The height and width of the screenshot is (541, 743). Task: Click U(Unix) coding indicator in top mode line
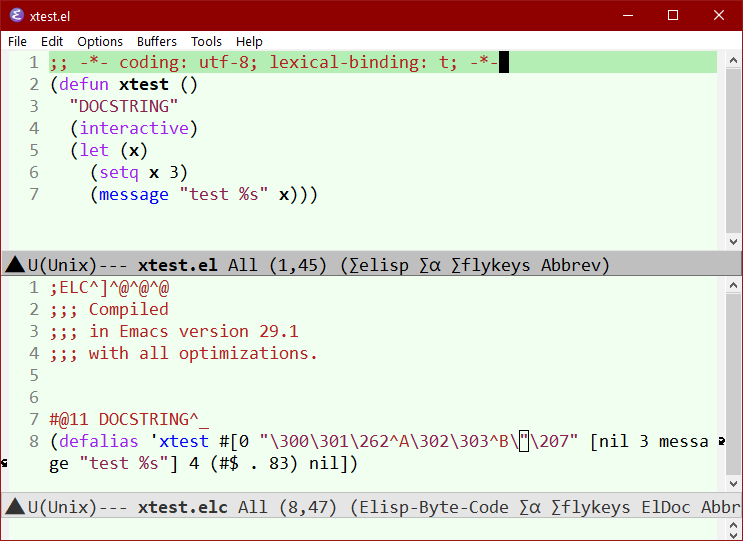coord(63,265)
